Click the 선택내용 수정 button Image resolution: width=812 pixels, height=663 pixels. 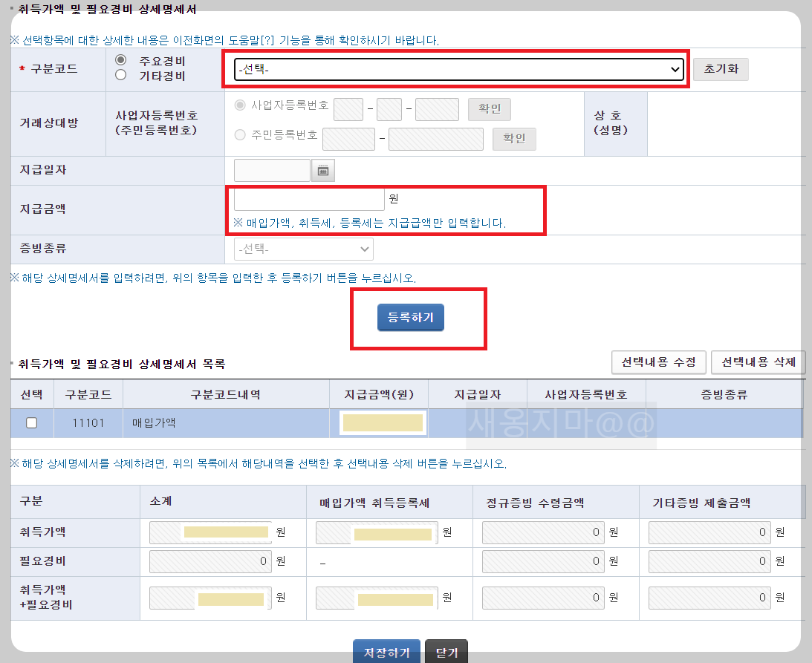[658, 362]
